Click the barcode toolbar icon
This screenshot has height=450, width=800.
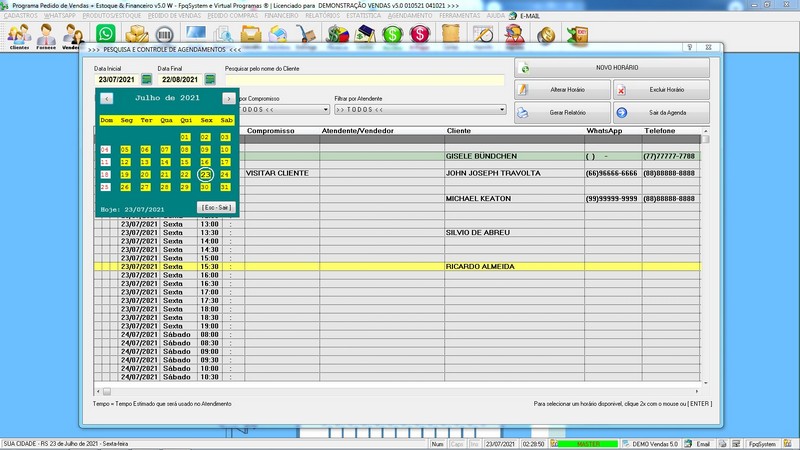[164, 35]
